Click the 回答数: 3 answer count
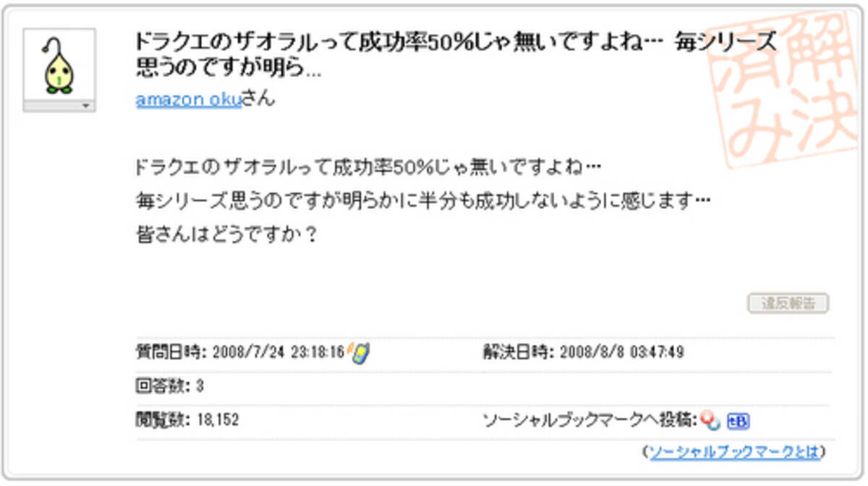 point(170,386)
